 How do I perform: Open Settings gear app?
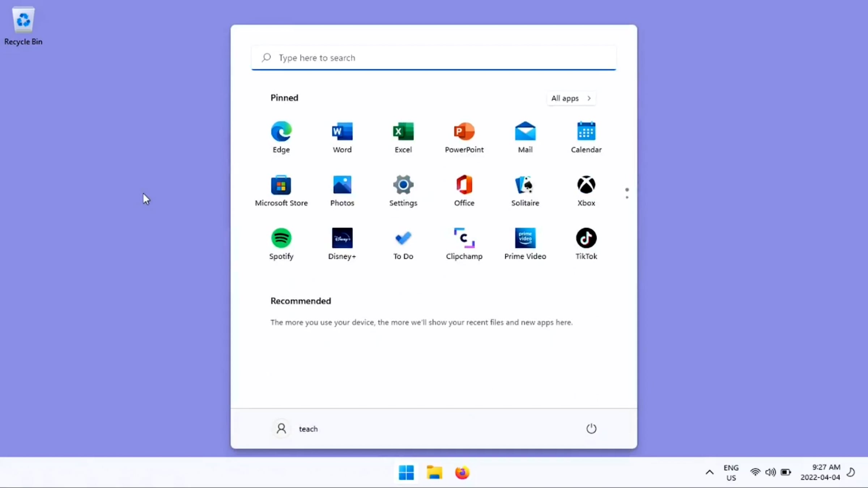[403, 191]
